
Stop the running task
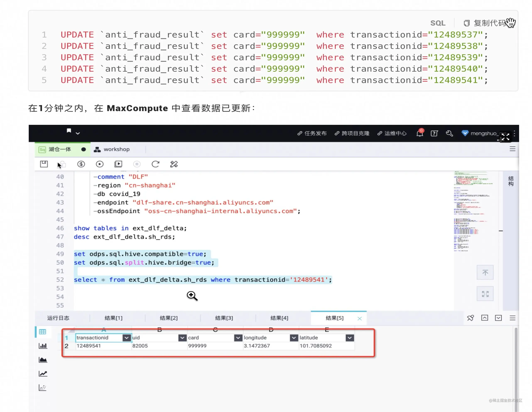pyautogui.click(x=137, y=164)
